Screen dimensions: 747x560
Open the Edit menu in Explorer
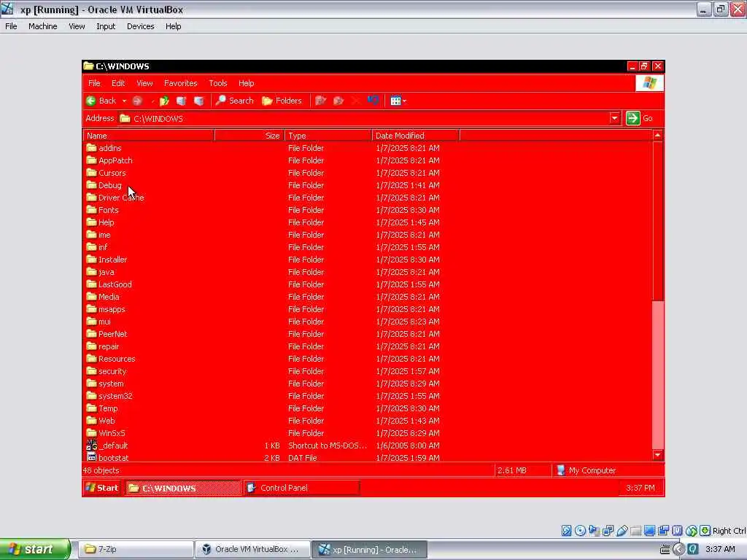(118, 83)
